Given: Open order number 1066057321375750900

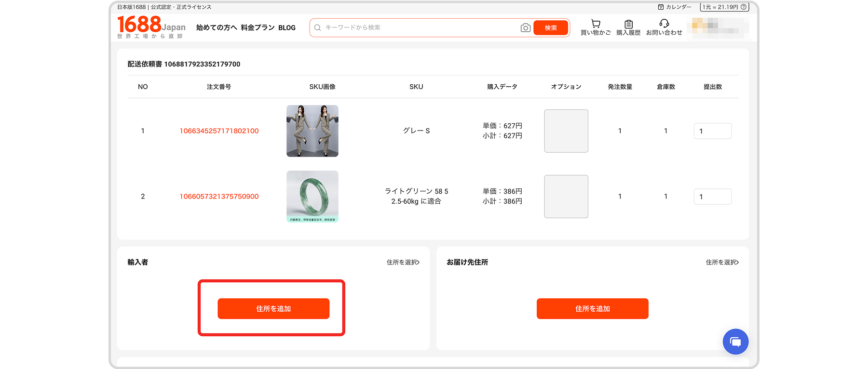Looking at the screenshot, I should [x=219, y=197].
